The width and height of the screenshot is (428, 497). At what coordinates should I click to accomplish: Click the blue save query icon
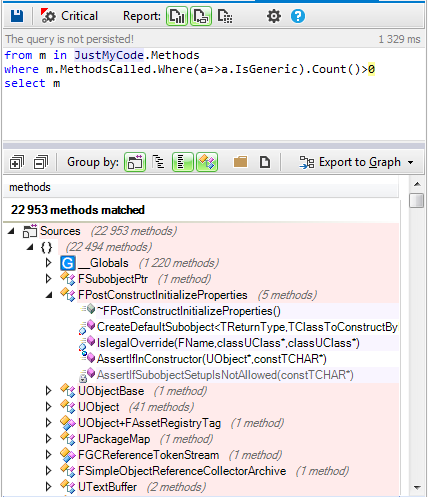tap(17, 16)
